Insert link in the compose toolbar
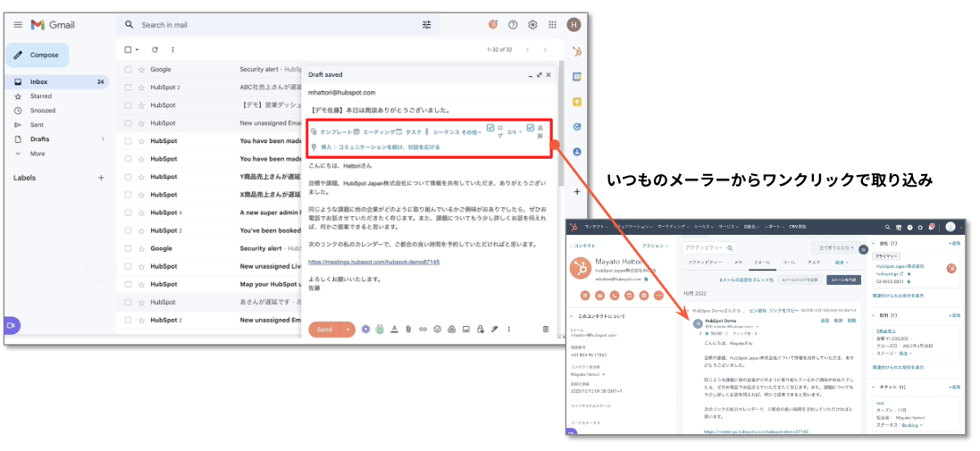980x451 pixels. point(423,330)
